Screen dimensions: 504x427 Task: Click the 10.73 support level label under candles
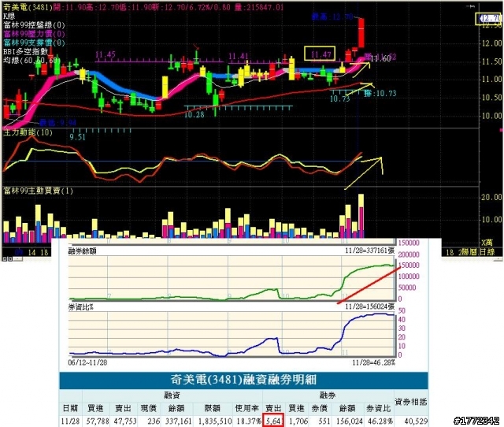click(x=339, y=98)
